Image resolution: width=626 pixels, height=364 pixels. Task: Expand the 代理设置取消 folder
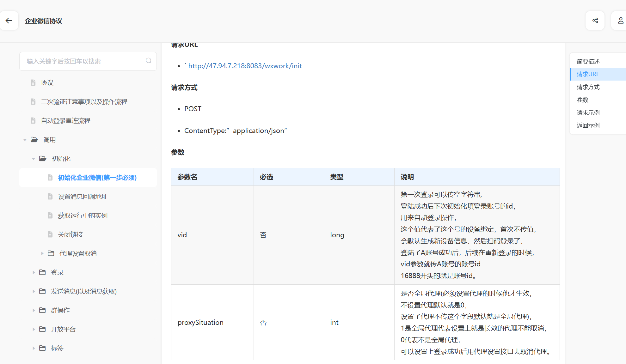point(42,253)
